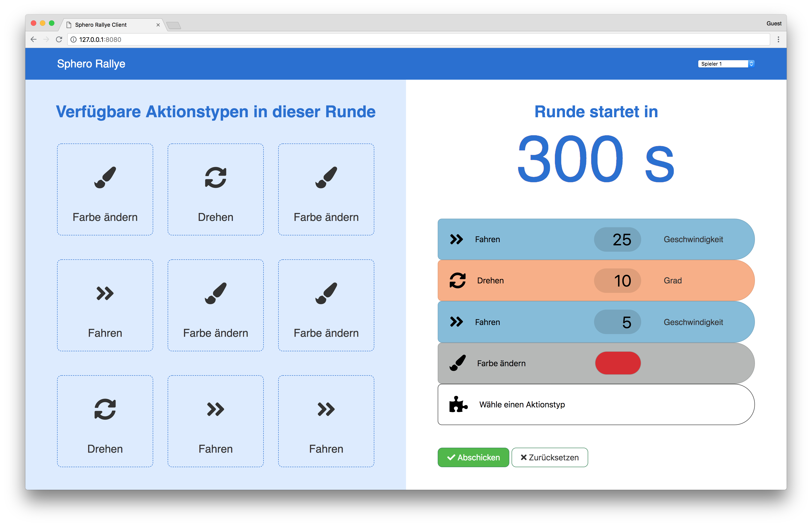Select the Fahren card in the middle row

point(105,305)
